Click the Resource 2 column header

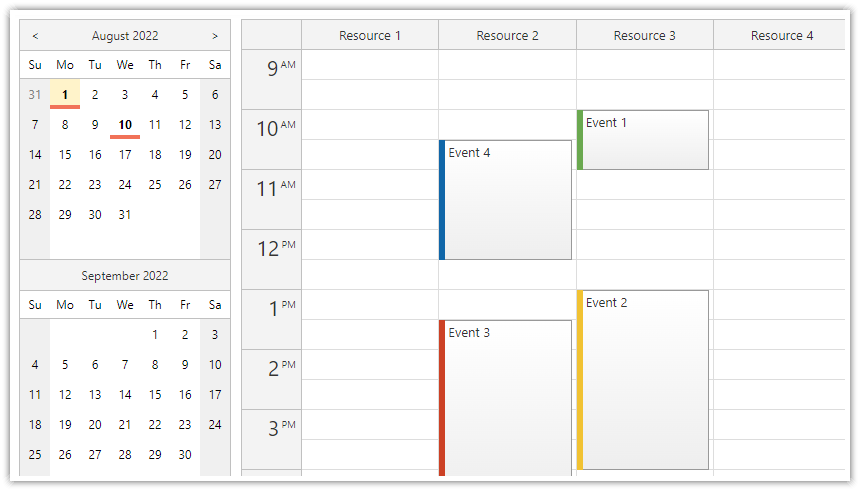507,35
